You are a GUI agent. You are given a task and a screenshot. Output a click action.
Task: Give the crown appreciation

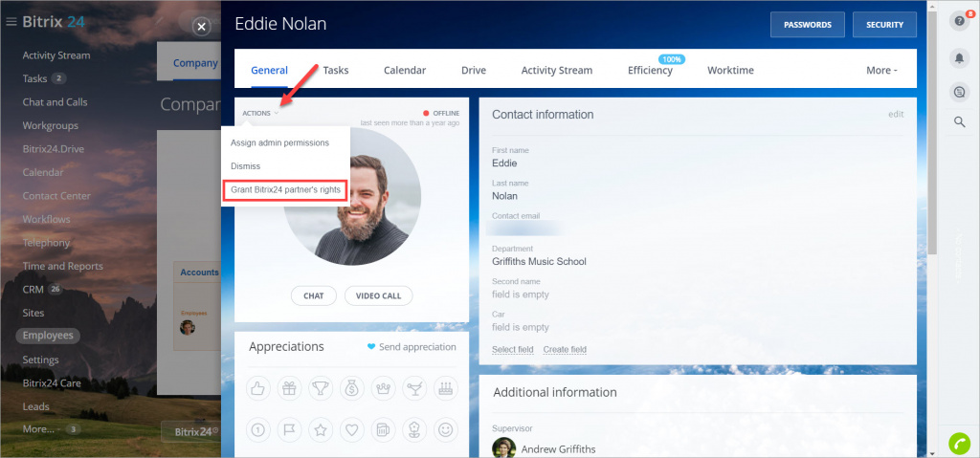383,388
